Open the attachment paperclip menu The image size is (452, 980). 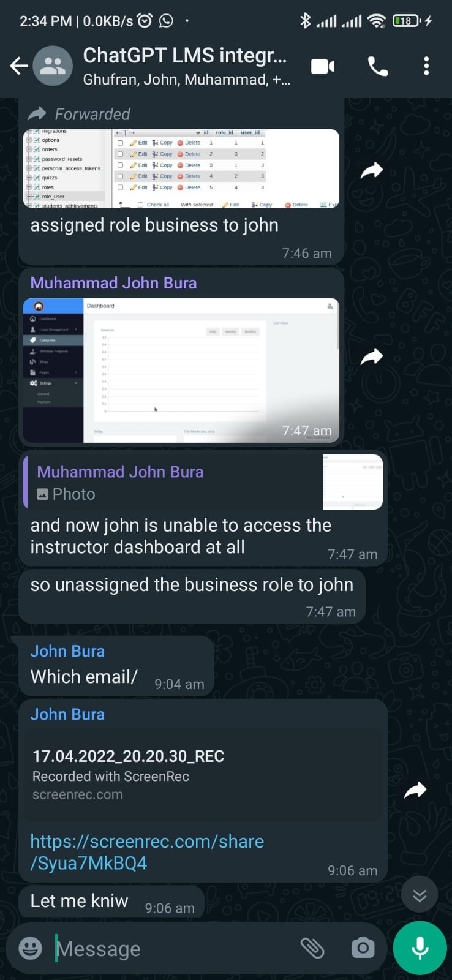312,948
